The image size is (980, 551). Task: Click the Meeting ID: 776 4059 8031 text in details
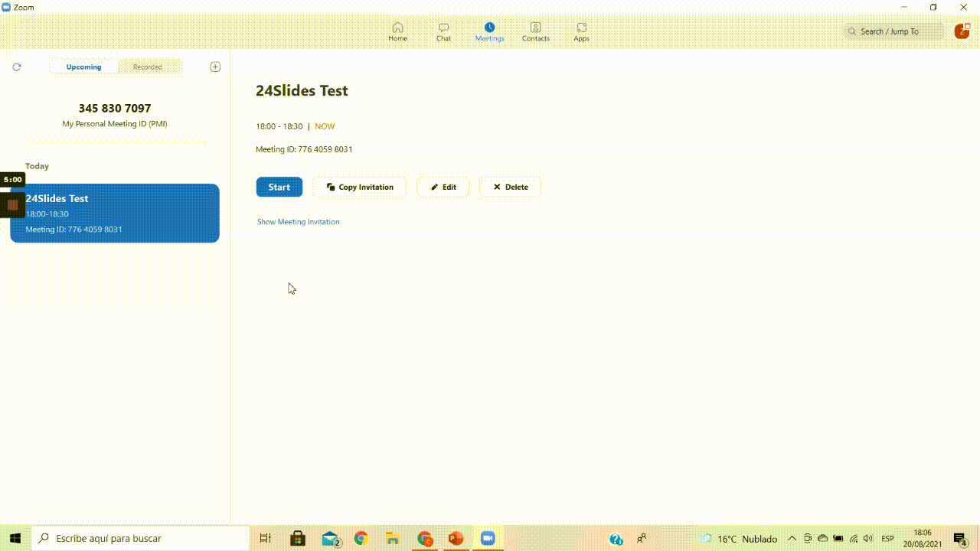pyautogui.click(x=304, y=149)
